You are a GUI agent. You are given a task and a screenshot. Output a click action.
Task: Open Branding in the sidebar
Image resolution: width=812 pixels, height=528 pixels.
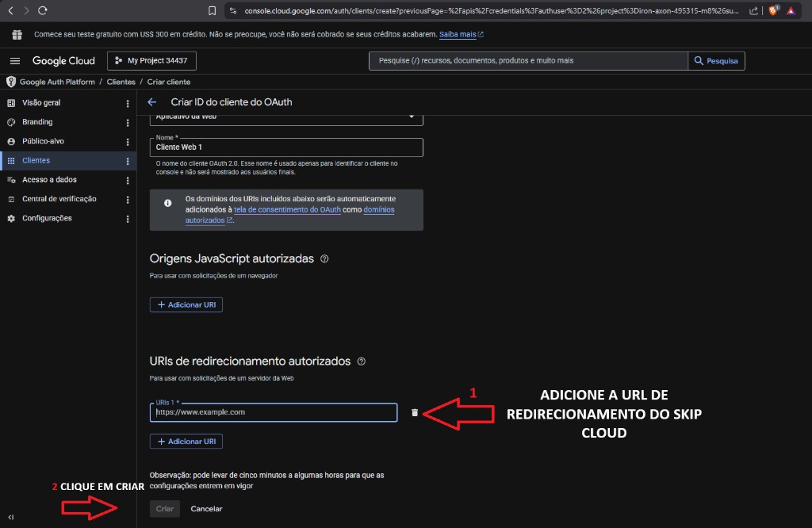pos(37,122)
